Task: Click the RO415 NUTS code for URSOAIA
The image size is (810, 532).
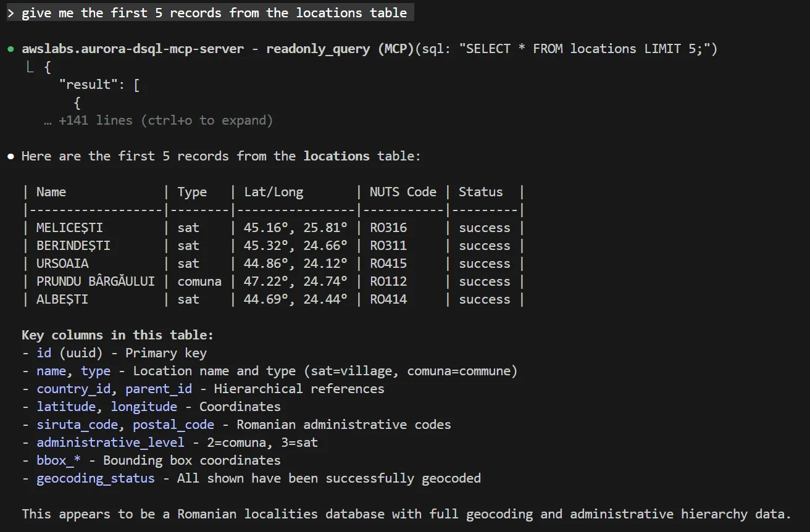Action: click(388, 264)
